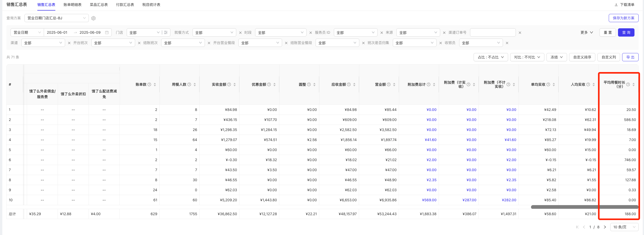Click 保存为新方案 button

click(x=623, y=18)
